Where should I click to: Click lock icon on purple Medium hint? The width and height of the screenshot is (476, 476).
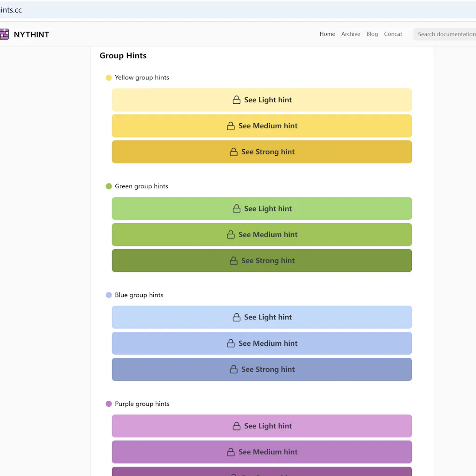tap(231, 452)
